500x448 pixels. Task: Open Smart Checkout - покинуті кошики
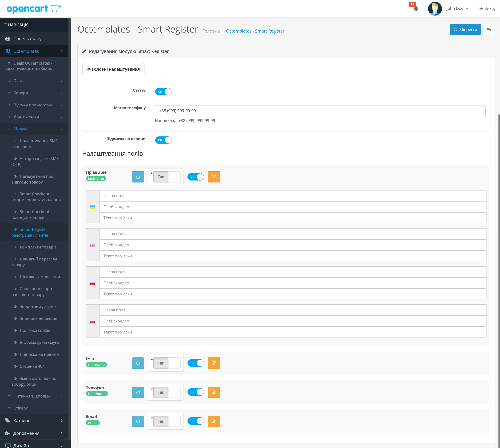[x=34, y=214]
